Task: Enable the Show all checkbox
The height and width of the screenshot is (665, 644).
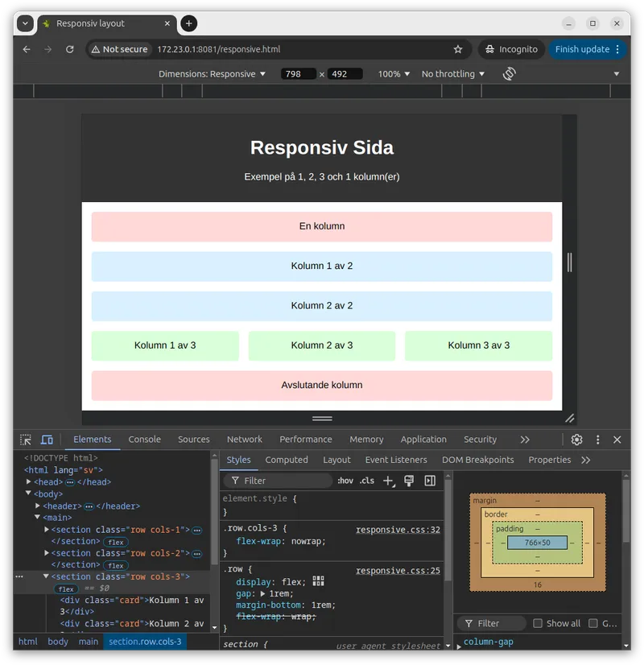Action: 538,623
